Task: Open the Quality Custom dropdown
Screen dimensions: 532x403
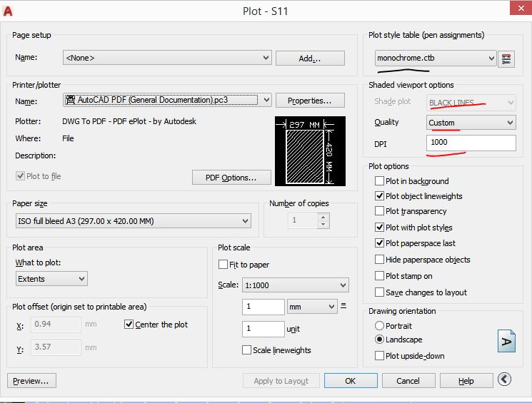Action: coord(471,123)
